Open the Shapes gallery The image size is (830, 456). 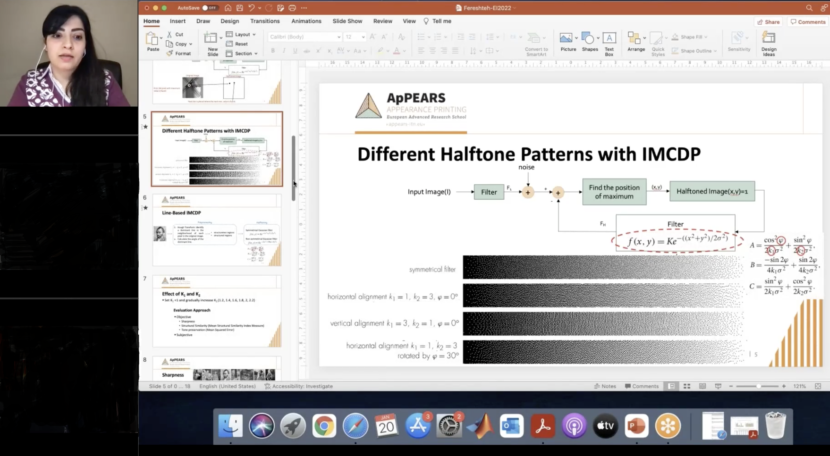point(590,40)
